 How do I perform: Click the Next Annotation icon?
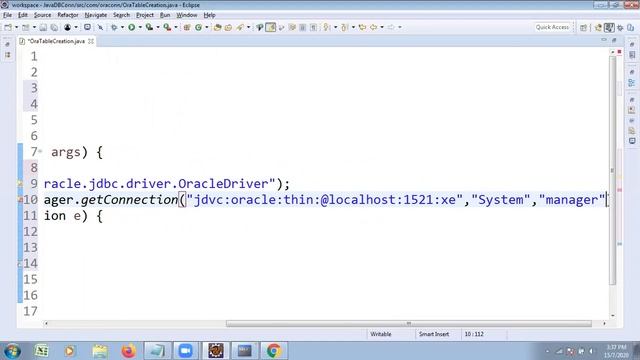(x=327, y=27)
